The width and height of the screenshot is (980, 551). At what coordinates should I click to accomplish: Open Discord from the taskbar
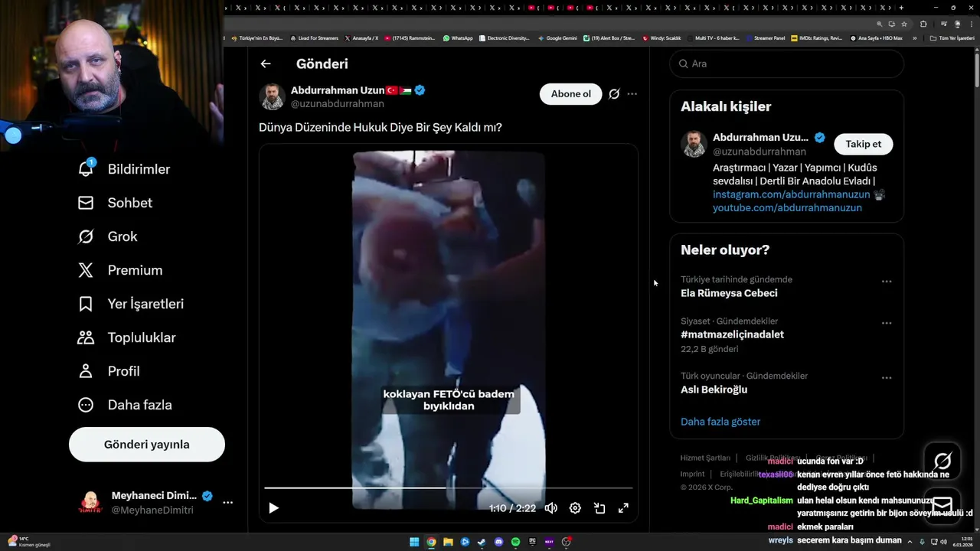498,542
